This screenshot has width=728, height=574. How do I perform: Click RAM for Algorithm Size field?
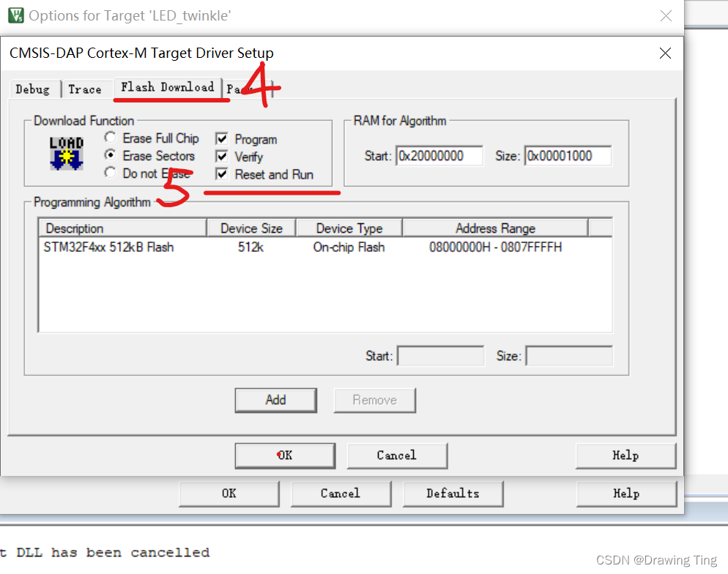pyautogui.click(x=568, y=156)
